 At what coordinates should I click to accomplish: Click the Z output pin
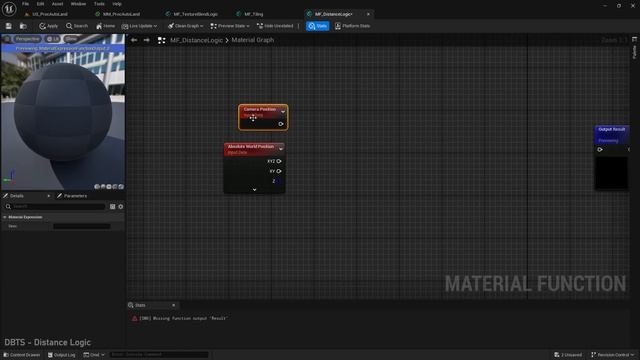coord(279,181)
